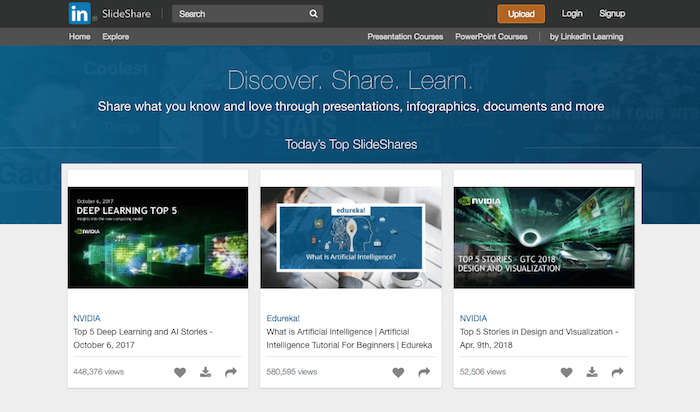This screenshot has width=700, height=412.
Task: Like the Deep Learning and AI Stories slideshare
Action: tap(180, 372)
